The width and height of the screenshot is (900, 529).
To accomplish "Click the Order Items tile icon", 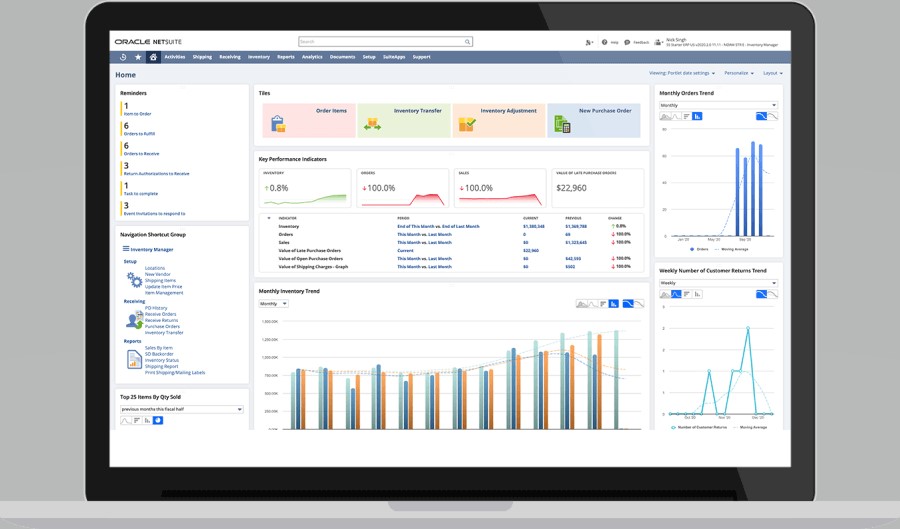I will (x=278, y=124).
